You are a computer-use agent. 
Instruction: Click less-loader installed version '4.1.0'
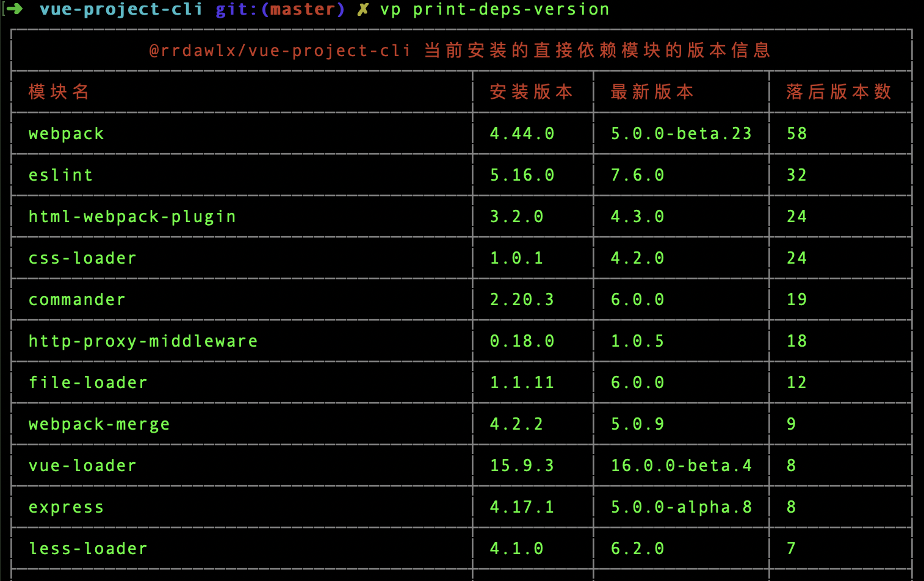517,549
